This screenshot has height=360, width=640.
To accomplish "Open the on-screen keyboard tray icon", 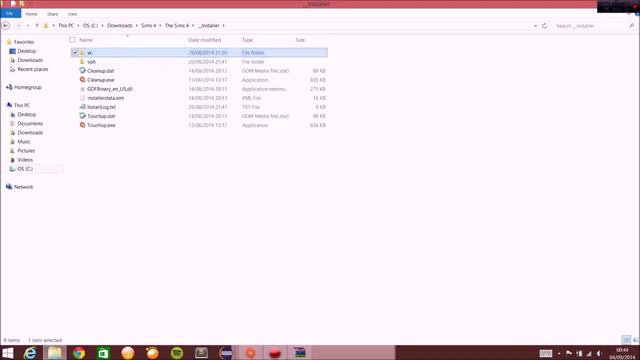I will (546, 353).
